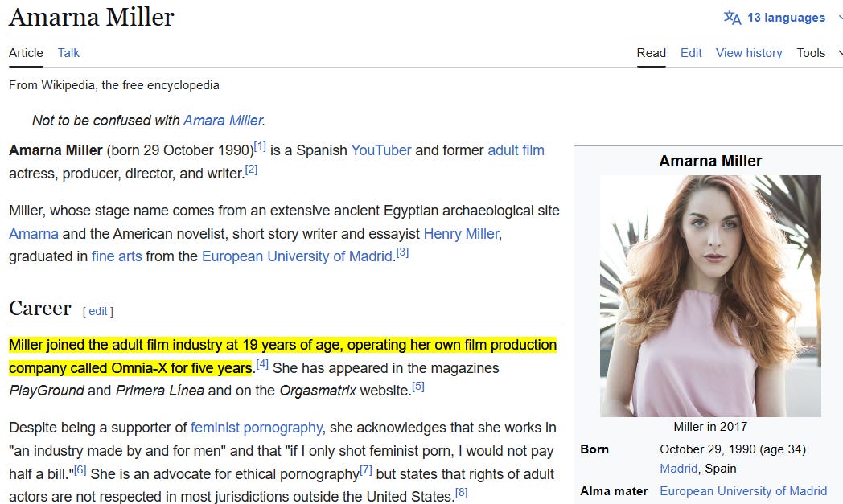
Task: Open the Talk tab
Action: pos(68,53)
